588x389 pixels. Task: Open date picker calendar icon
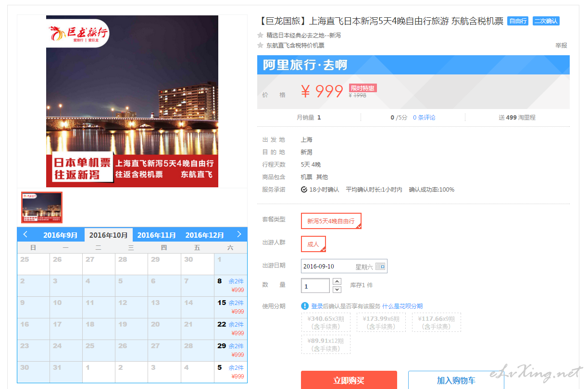[380, 266]
